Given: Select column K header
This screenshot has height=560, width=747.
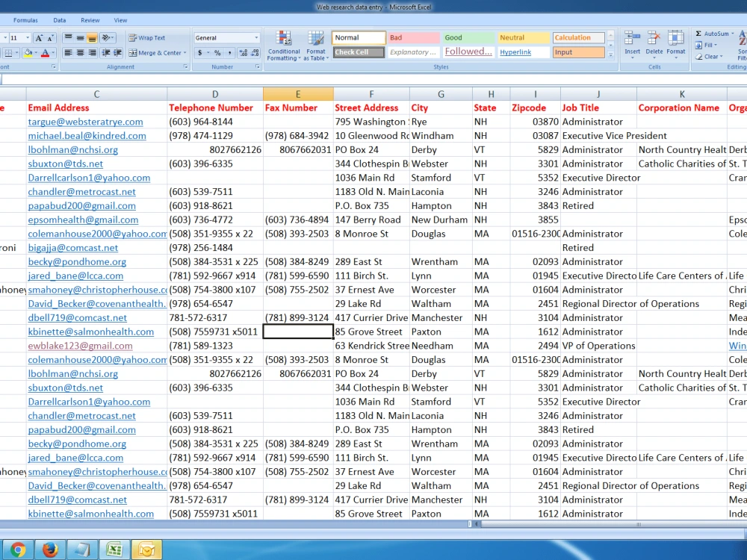Looking at the screenshot, I should (682, 94).
